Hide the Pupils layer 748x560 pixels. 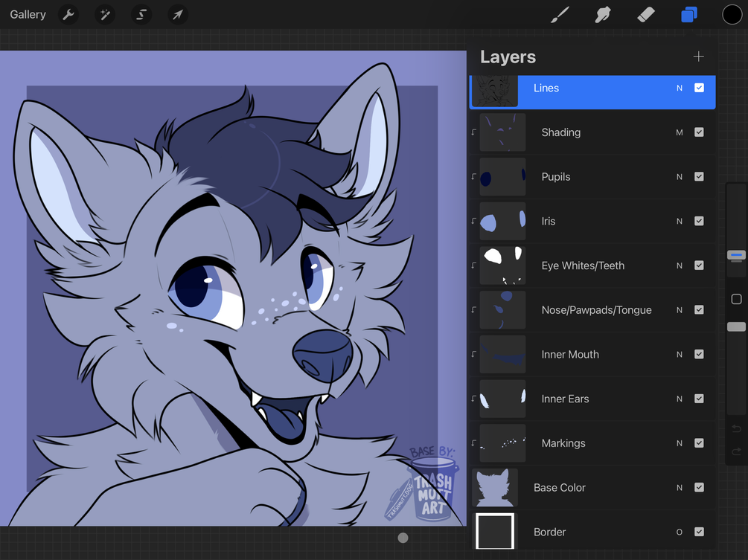(699, 177)
